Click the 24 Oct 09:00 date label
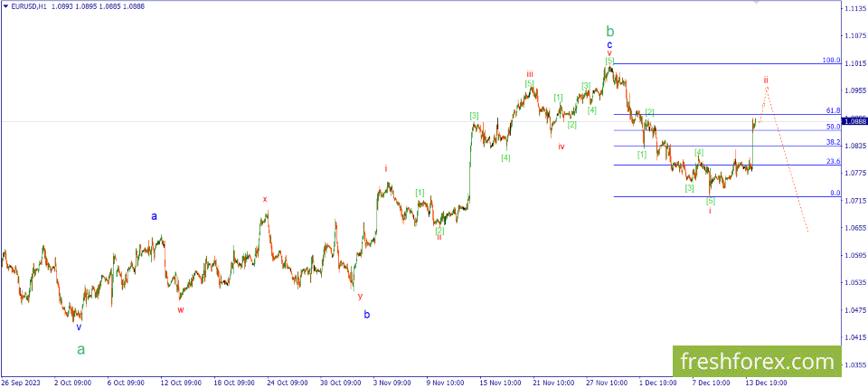The width and height of the screenshot is (868, 388). click(286, 383)
